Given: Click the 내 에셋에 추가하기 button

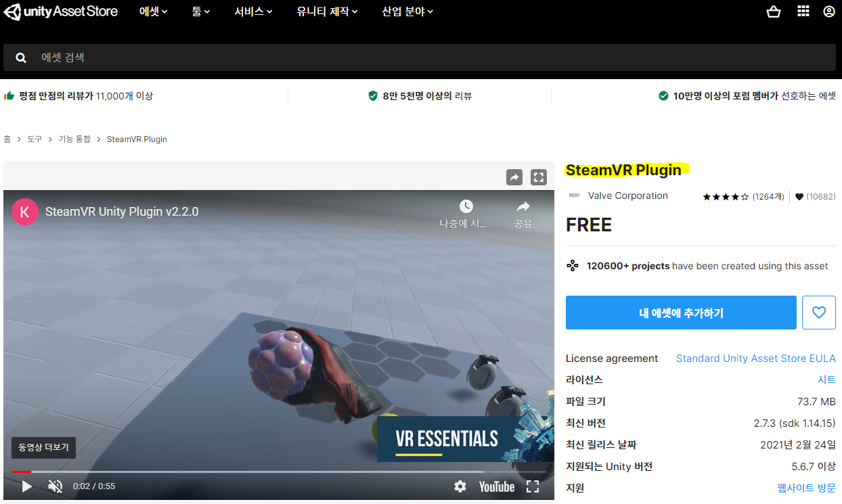Looking at the screenshot, I should [x=681, y=313].
